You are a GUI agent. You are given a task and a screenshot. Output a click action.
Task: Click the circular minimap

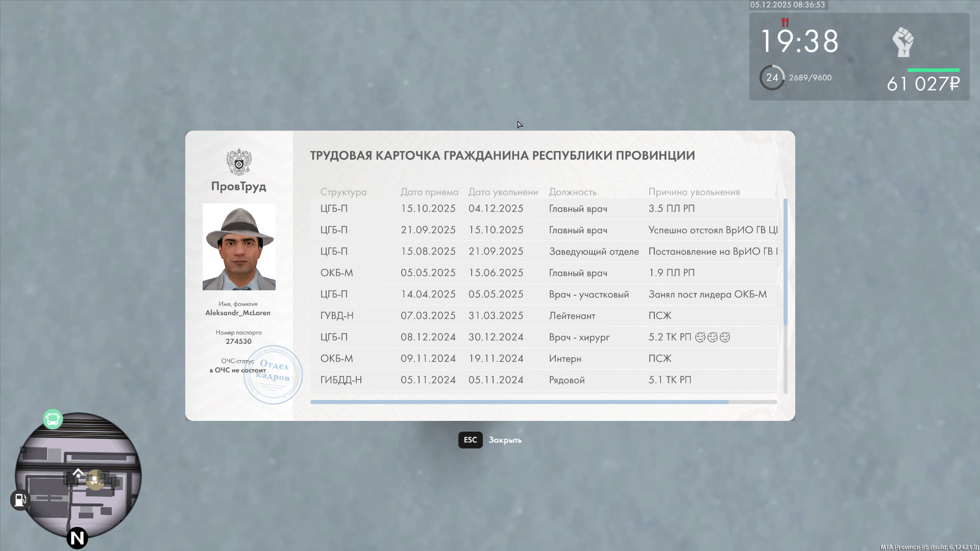78,474
